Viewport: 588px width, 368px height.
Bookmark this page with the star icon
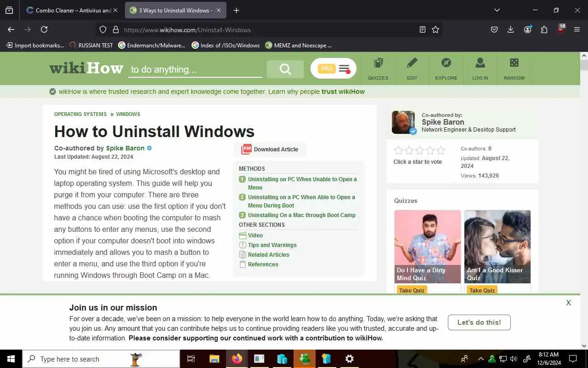(435, 29)
